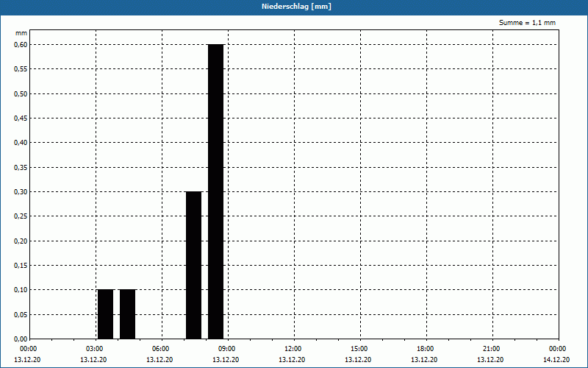Screen dimensions: 588x368
Task: Click the first 0,10 bar just after 03:00
Action: click(105, 314)
